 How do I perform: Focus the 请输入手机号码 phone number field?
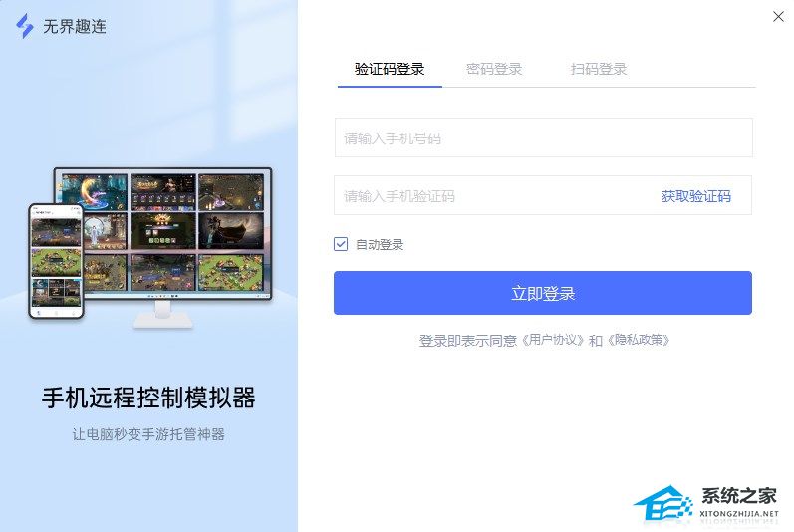(543, 137)
